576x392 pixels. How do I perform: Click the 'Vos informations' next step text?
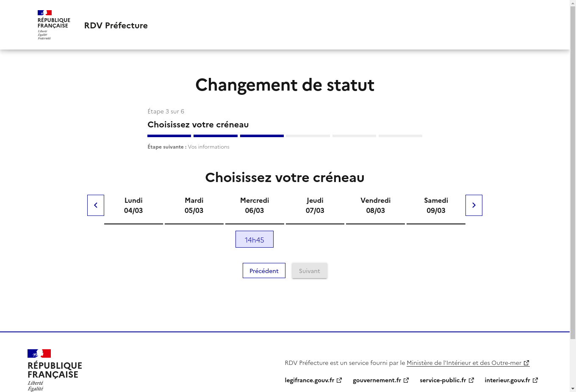208,147
